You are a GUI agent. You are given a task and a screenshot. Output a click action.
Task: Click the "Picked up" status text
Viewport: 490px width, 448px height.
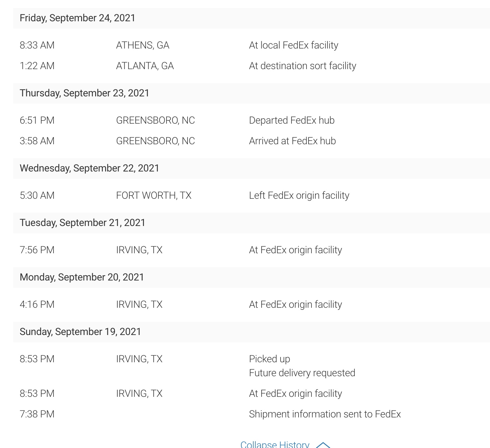270,359
